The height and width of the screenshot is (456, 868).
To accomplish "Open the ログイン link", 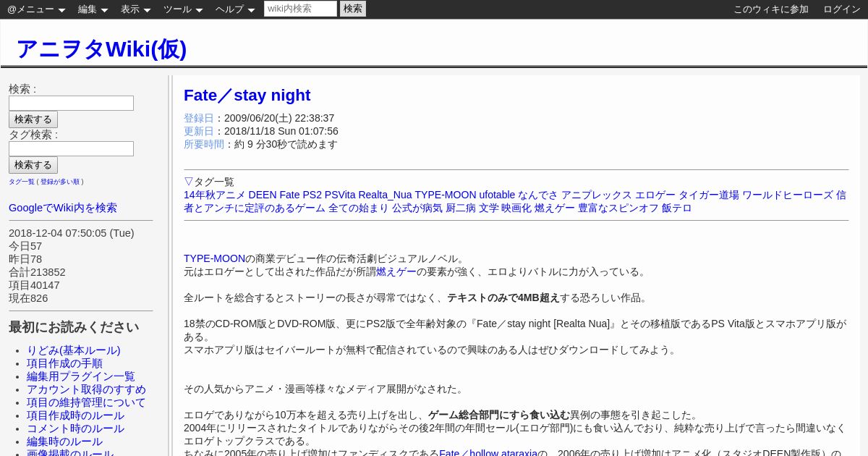I will tap(842, 9).
